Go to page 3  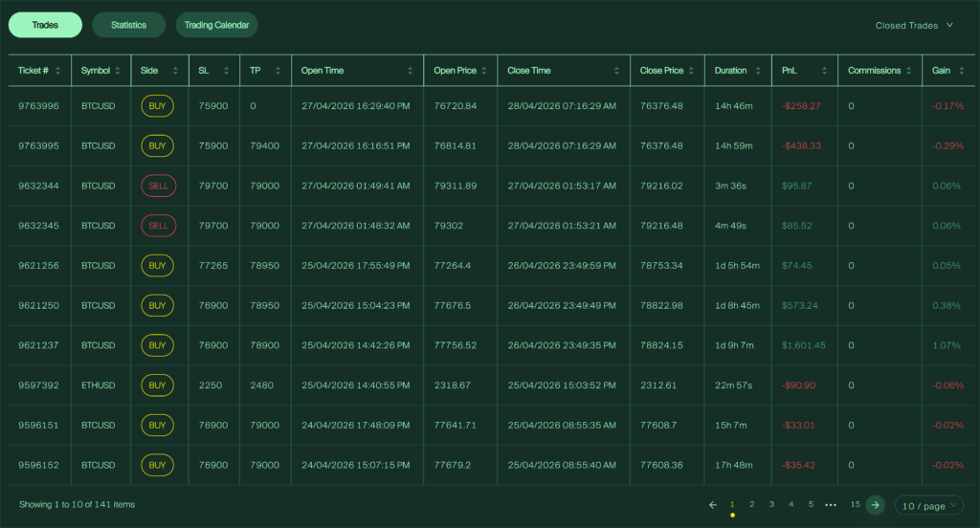(772, 504)
